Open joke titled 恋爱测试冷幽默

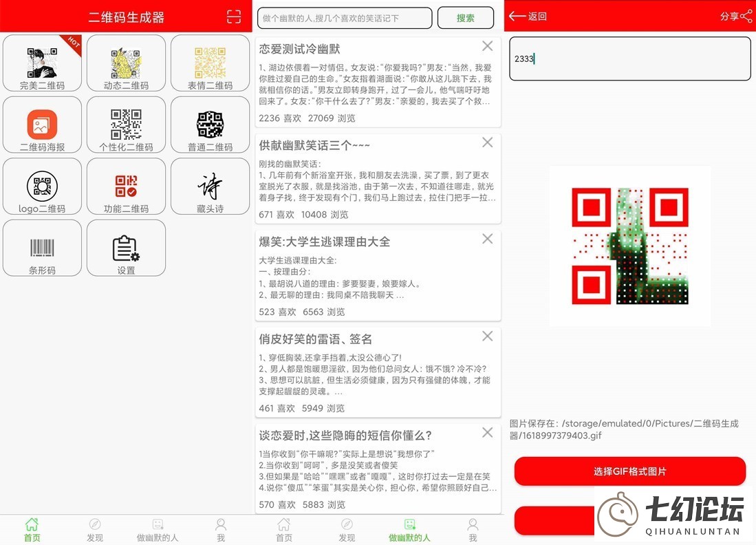pos(299,49)
